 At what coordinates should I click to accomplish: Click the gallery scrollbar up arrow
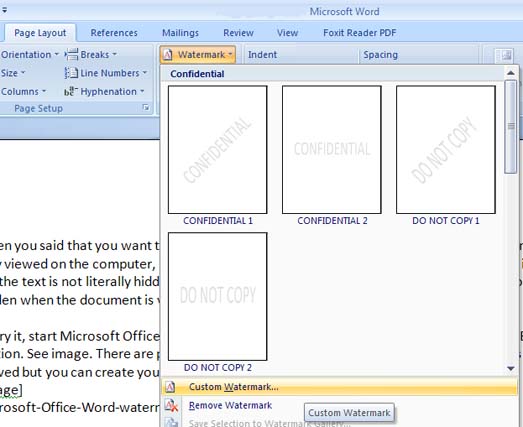511,73
